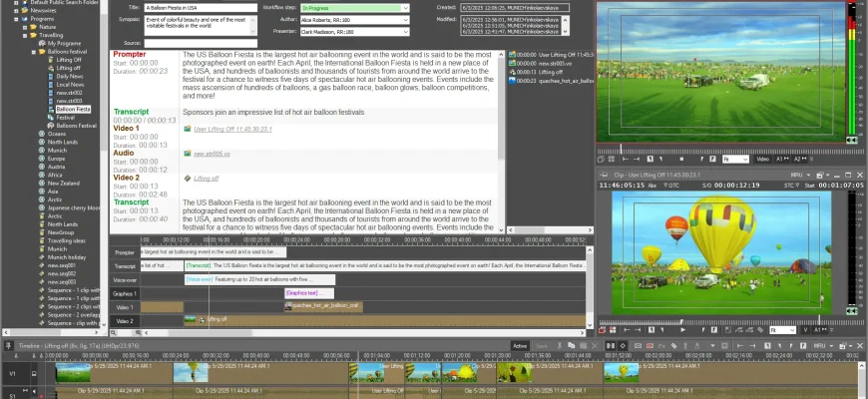Toggle the A2 audio button in upper viewer
This screenshot has width=868, height=399.
pos(800,159)
